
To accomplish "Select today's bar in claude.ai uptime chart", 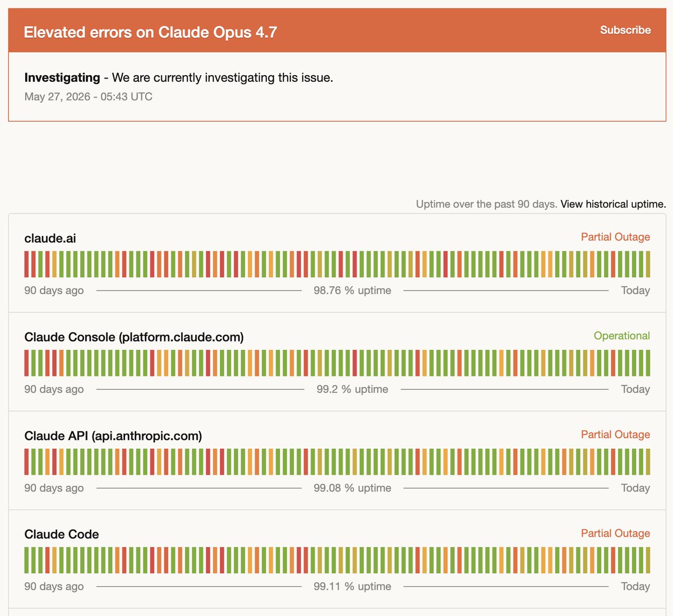I will click(x=648, y=264).
